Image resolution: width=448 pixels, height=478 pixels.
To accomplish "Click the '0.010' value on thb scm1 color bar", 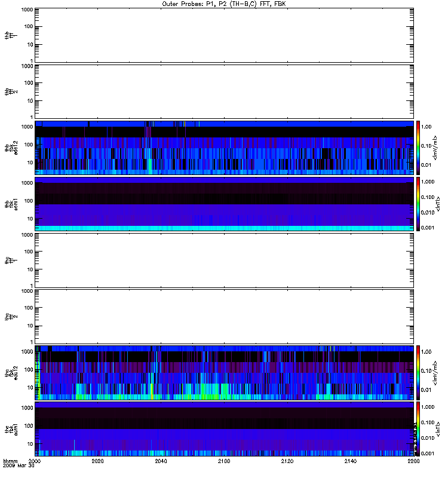I will tap(428, 213).
